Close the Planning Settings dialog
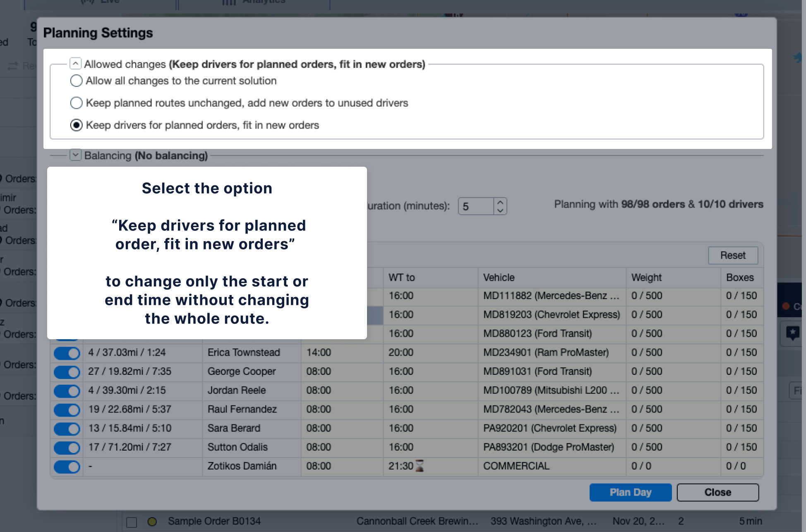 pos(717,492)
